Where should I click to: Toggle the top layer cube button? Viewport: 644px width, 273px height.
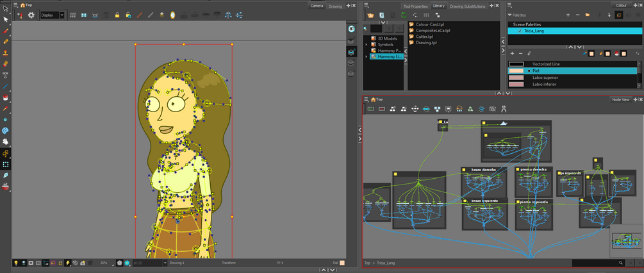351,40
